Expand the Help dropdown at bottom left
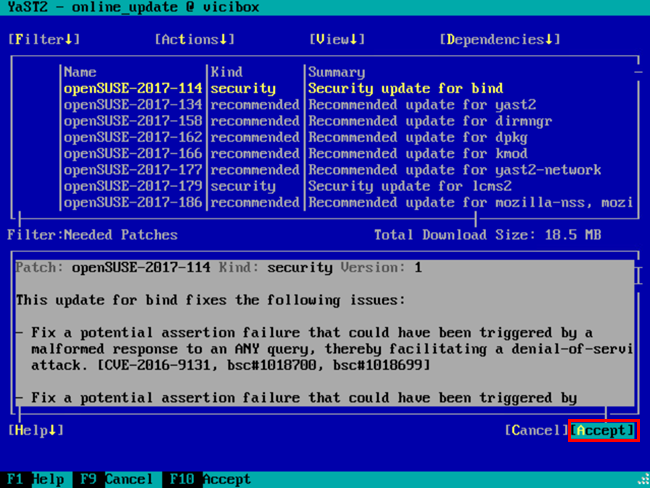Screen dimensions: 650x488 (36, 430)
